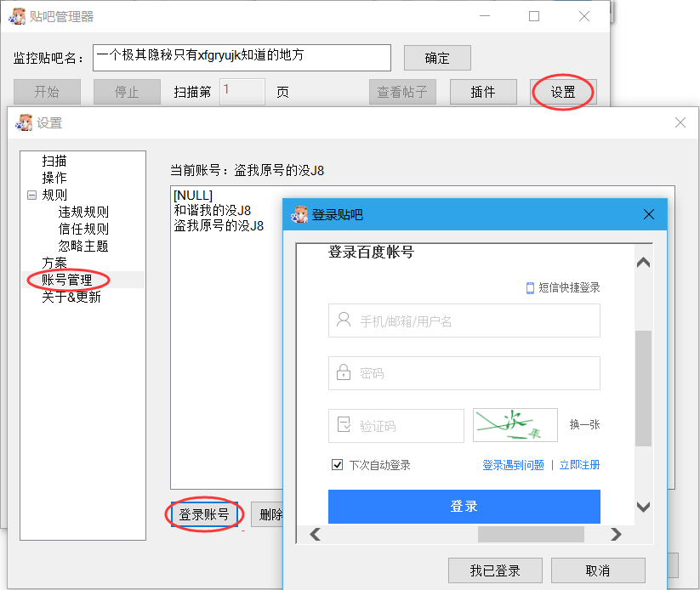
Task: Click the 确定 button in main window
Action: [437, 58]
